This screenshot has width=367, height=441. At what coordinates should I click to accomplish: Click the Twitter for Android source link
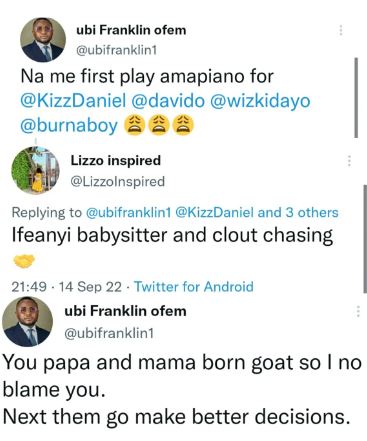(x=194, y=287)
